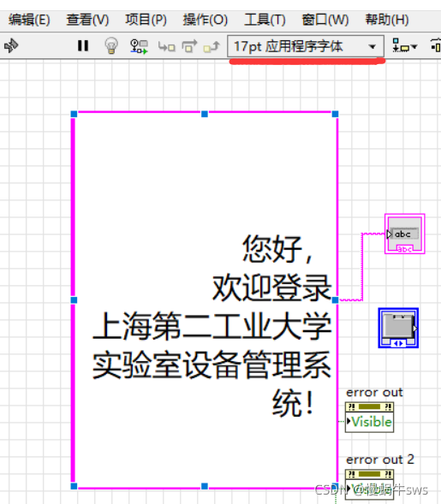Screen dimensions: 441x504
Task: Toggle Retain Wire Values icon
Action: (139, 46)
